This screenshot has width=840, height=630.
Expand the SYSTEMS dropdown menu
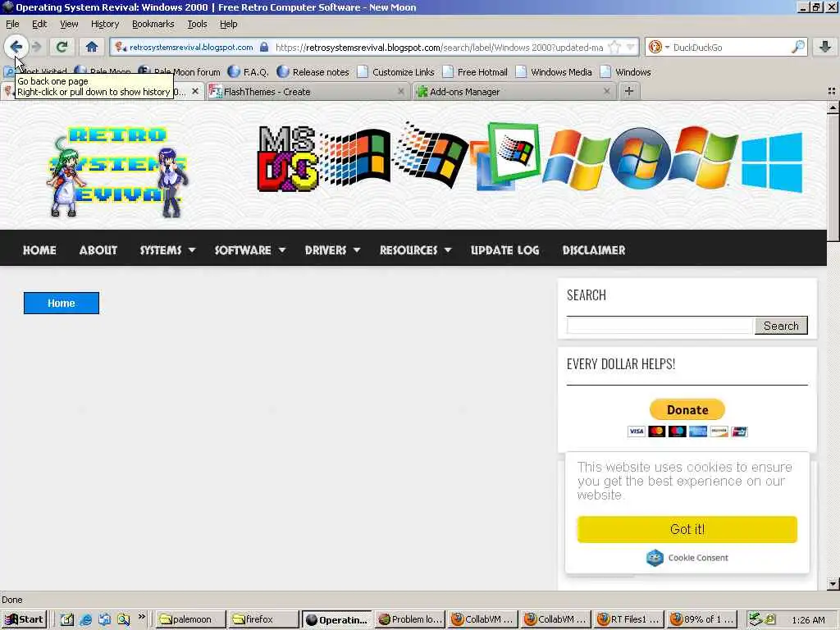(167, 250)
